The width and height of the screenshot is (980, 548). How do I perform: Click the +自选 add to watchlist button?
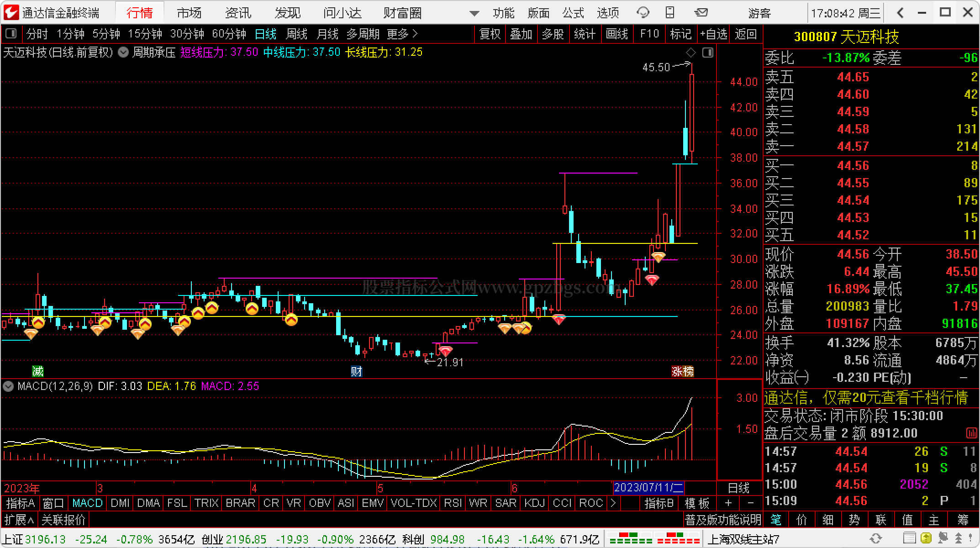(713, 34)
